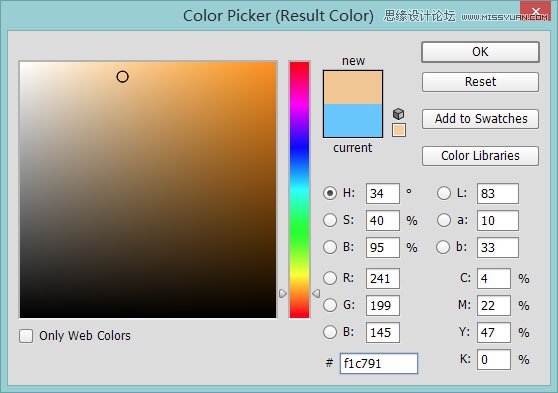Viewport: 558px width, 393px height.
Task: Click the Reset button
Action: (x=480, y=82)
